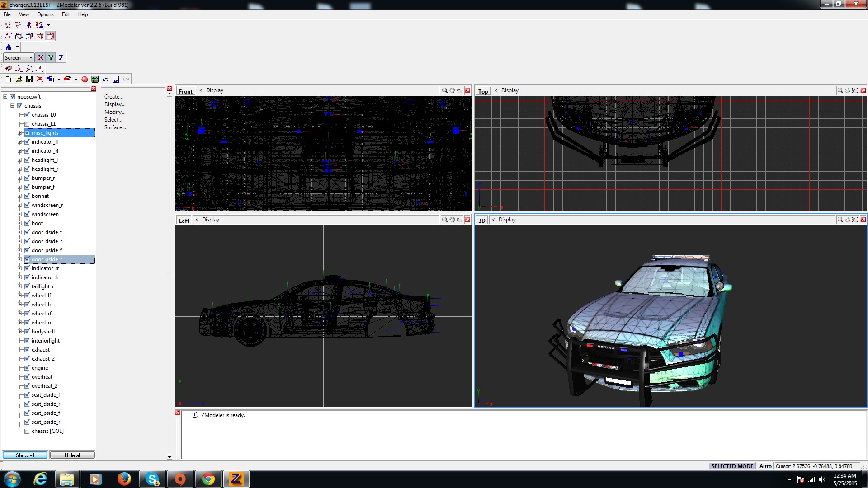Toggle the X axis constraint
Screen dimensions: 868x488
click(x=41, y=57)
